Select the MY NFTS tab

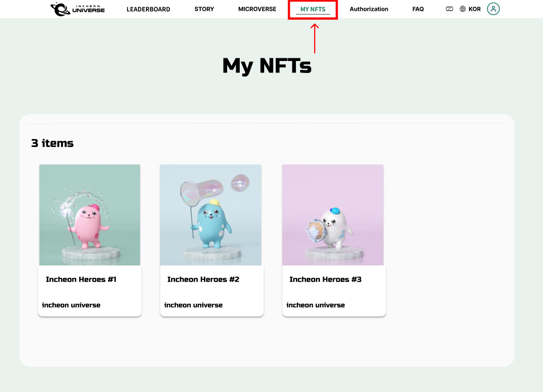click(x=313, y=9)
